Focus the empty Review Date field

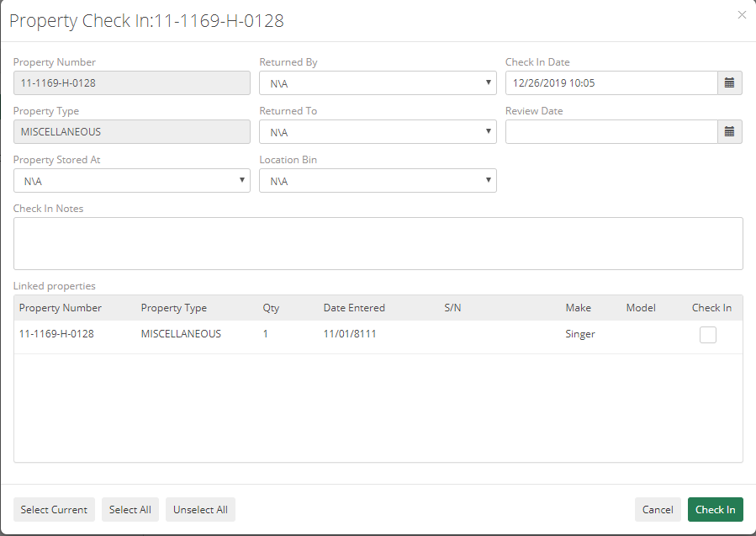pos(611,132)
